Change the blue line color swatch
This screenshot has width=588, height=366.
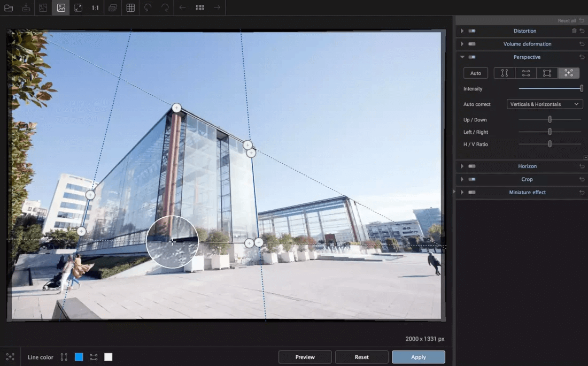(x=79, y=356)
